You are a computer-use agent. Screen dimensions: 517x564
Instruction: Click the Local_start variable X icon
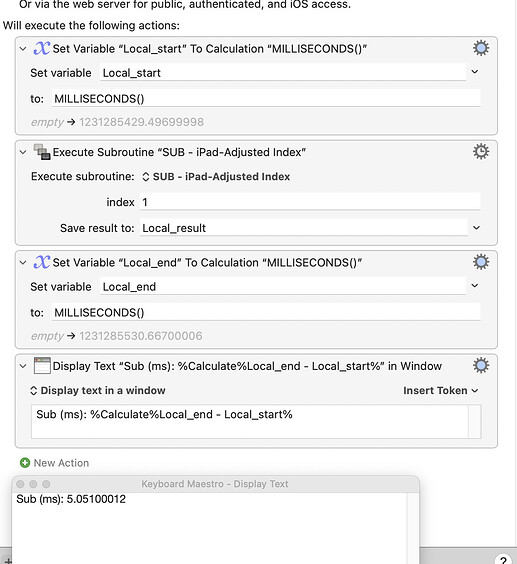[41, 48]
